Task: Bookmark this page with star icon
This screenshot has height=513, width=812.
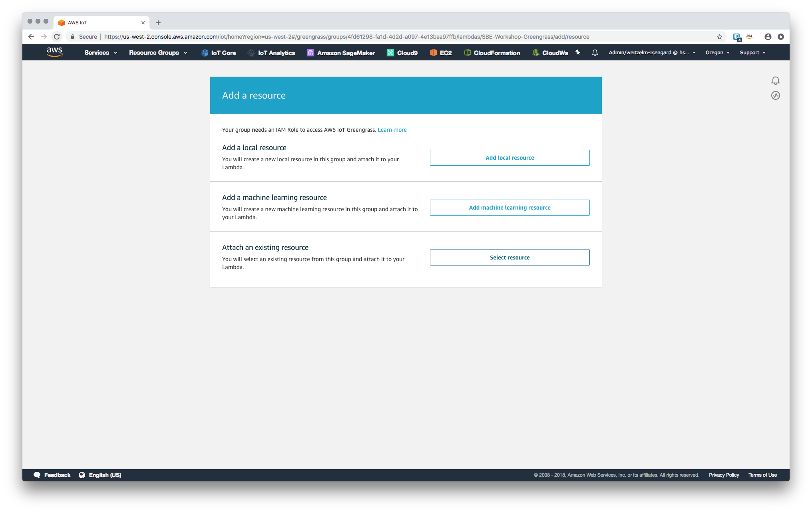Action: pos(720,37)
